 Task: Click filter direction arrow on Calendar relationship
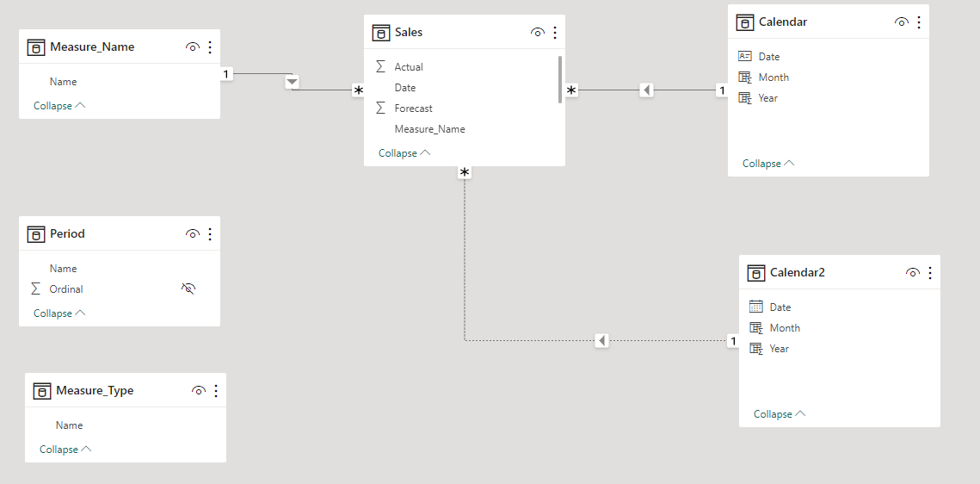(x=647, y=90)
